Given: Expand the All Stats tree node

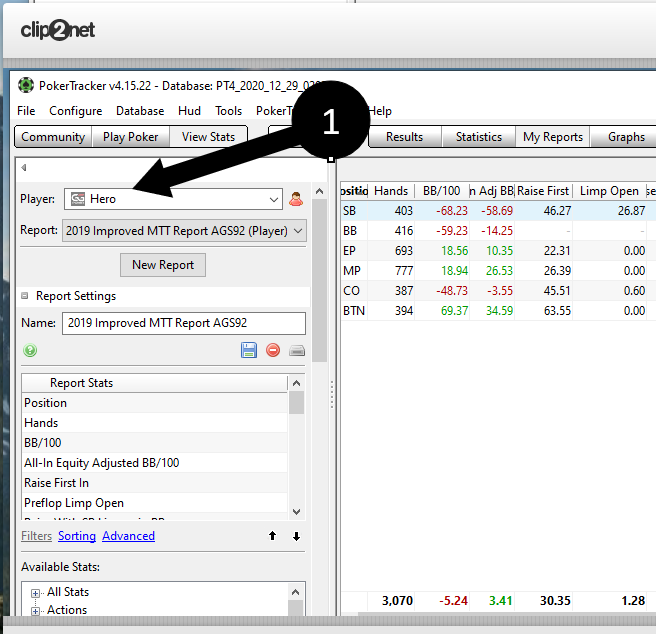Looking at the screenshot, I should (x=36, y=593).
